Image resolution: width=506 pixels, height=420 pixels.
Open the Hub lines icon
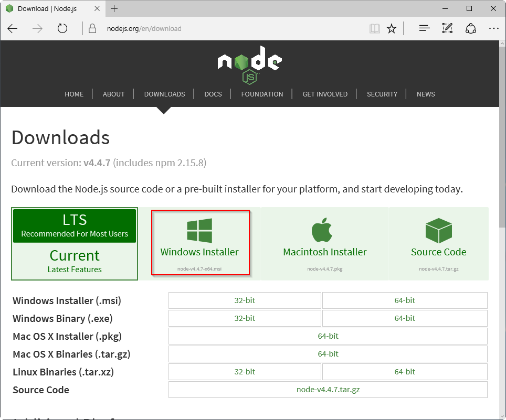[424, 29]
